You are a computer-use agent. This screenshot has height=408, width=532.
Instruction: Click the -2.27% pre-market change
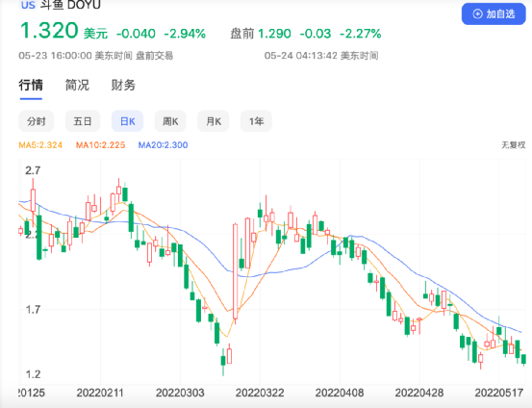361,34
